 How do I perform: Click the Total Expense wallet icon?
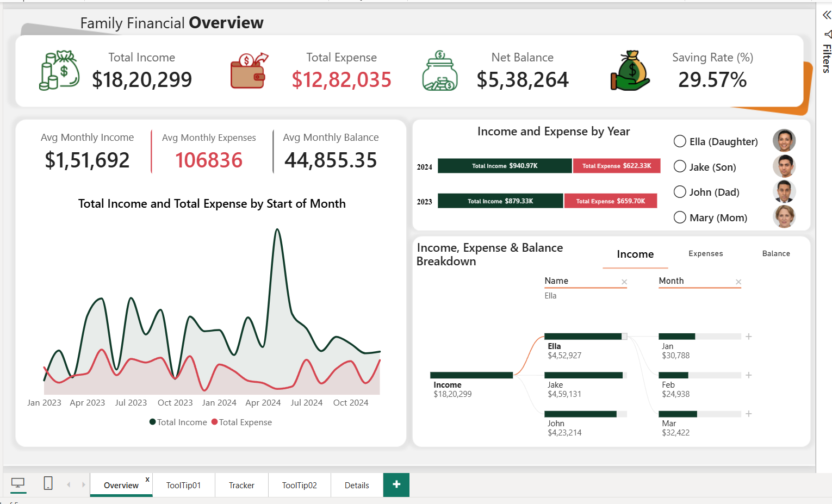[x=249, y=71]
